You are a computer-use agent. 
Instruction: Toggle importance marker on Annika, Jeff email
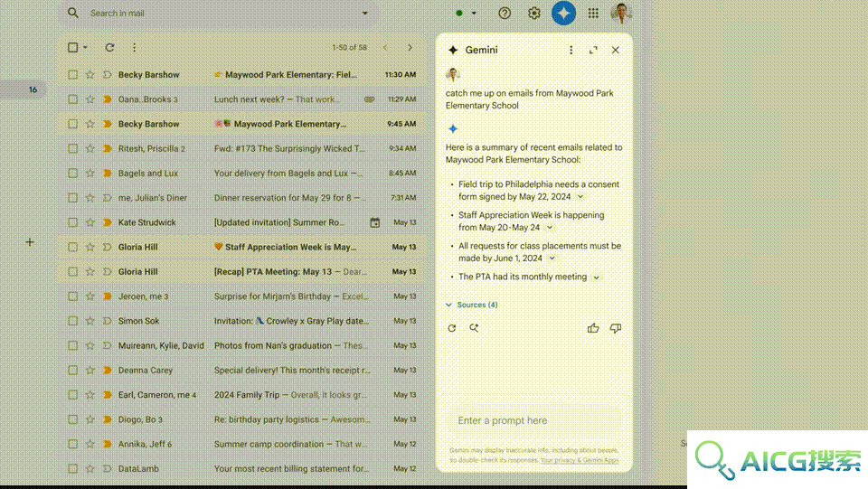tap(108, 444)
